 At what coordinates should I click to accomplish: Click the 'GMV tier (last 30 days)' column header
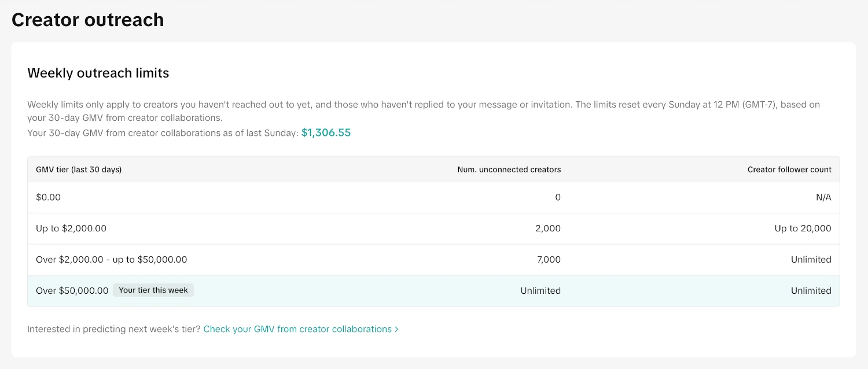point(79,169)
